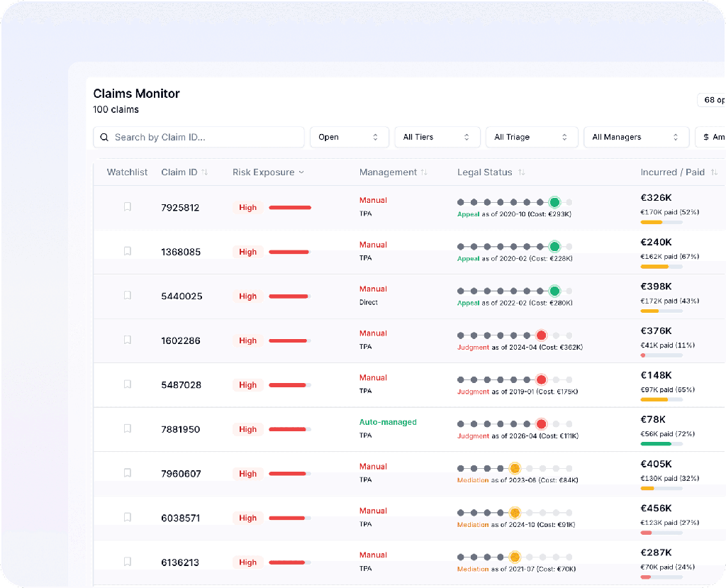
Task: Click the red Judgment stage dot for claim 1602286
Action: point(541,335)
